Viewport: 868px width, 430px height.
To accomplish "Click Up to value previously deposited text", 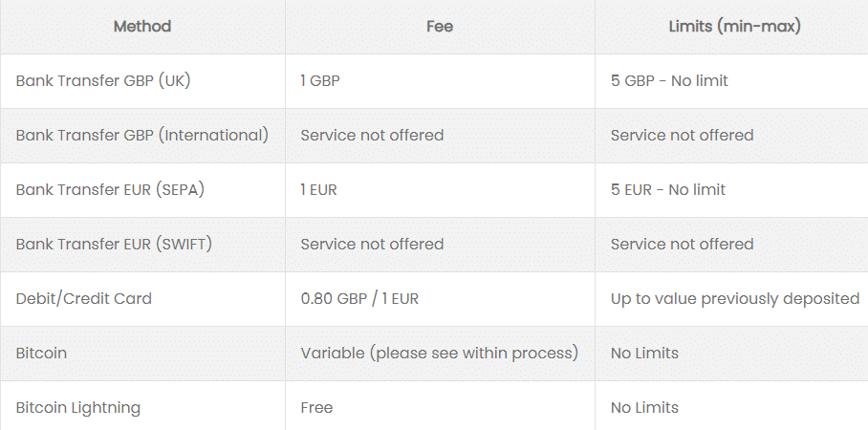I will (x=735, y=299).
